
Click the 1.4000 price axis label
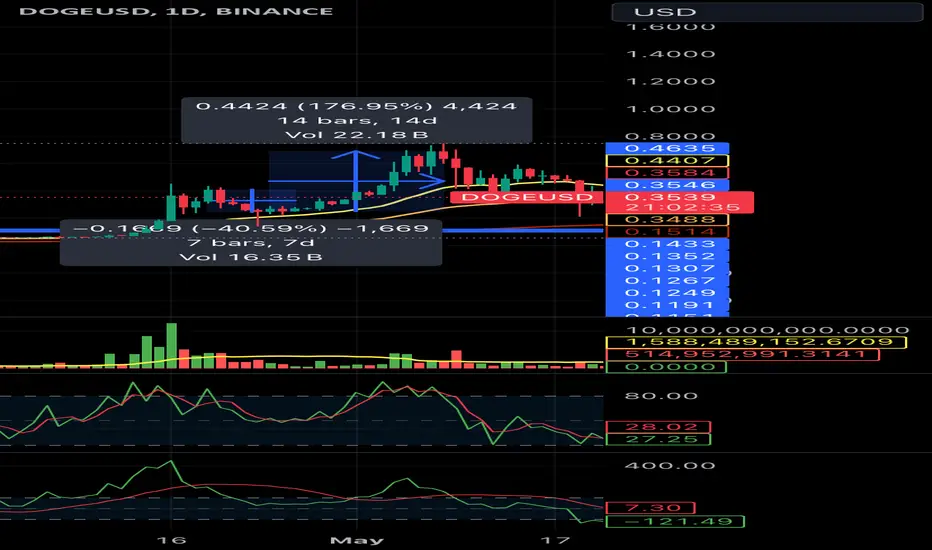(x=670, y=54)
